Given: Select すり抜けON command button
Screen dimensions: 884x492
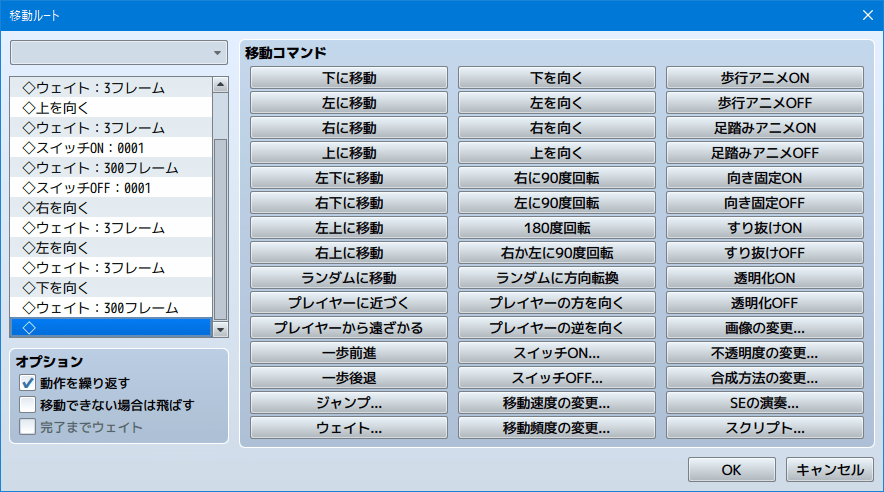Looking at the screenshot, I should point(765,228).
